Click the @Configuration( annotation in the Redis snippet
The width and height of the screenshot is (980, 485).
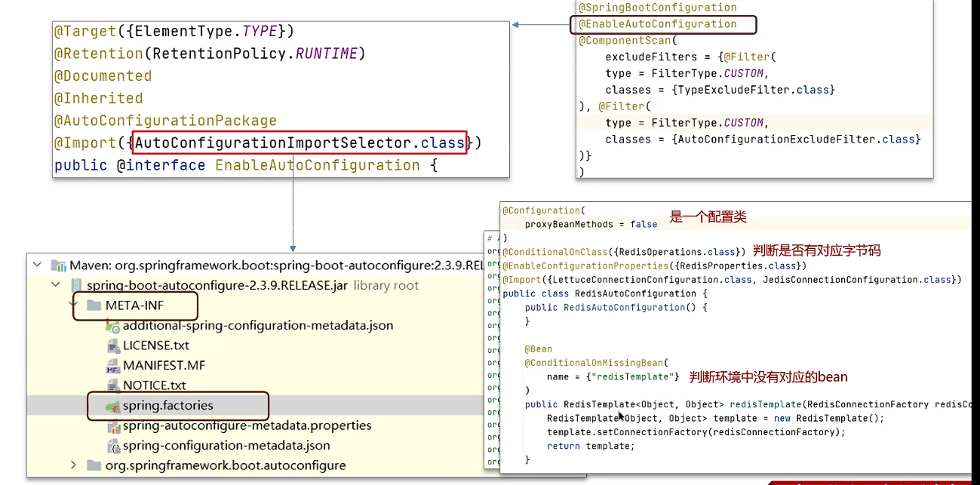pyautogui.click(x=544, y=210)
